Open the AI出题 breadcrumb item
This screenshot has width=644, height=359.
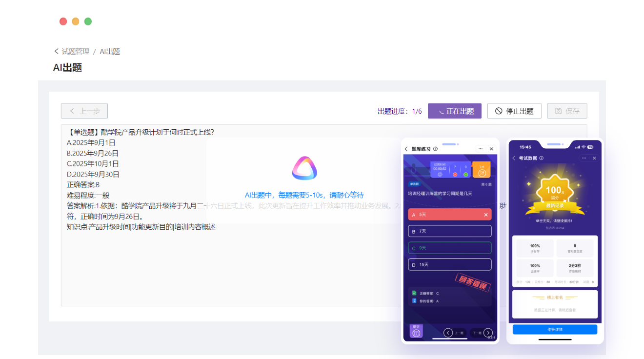(x=110, y=51)
